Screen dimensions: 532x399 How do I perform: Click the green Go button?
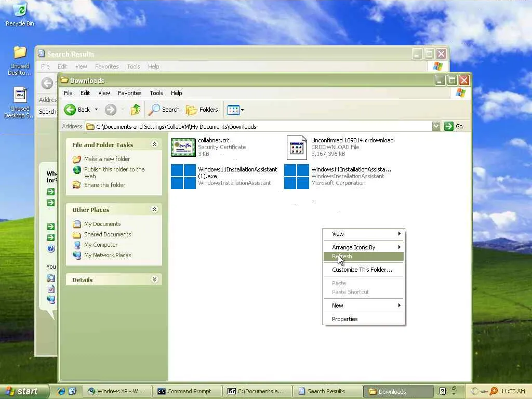click(x=454, y=127)
